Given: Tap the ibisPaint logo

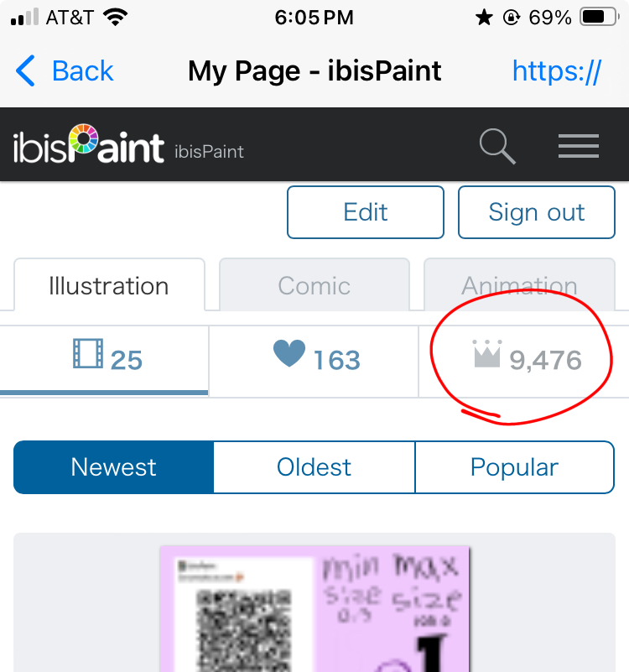Looking at the screenshot, I should click(89, 146).
